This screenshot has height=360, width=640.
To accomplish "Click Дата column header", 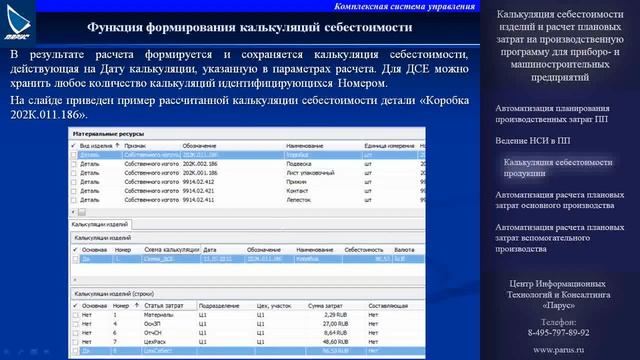I will pos(210,249).
